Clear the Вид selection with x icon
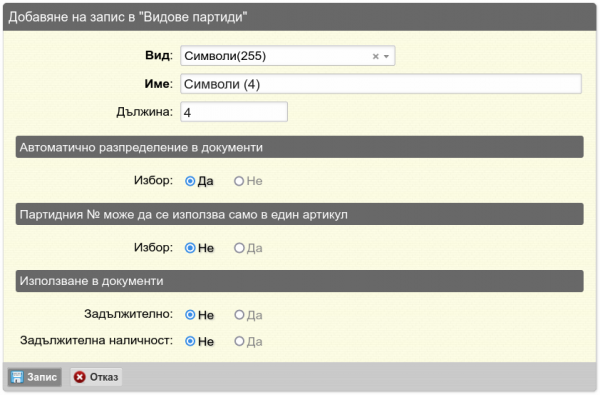Screen dimensions: 600x395 [375, 56]
